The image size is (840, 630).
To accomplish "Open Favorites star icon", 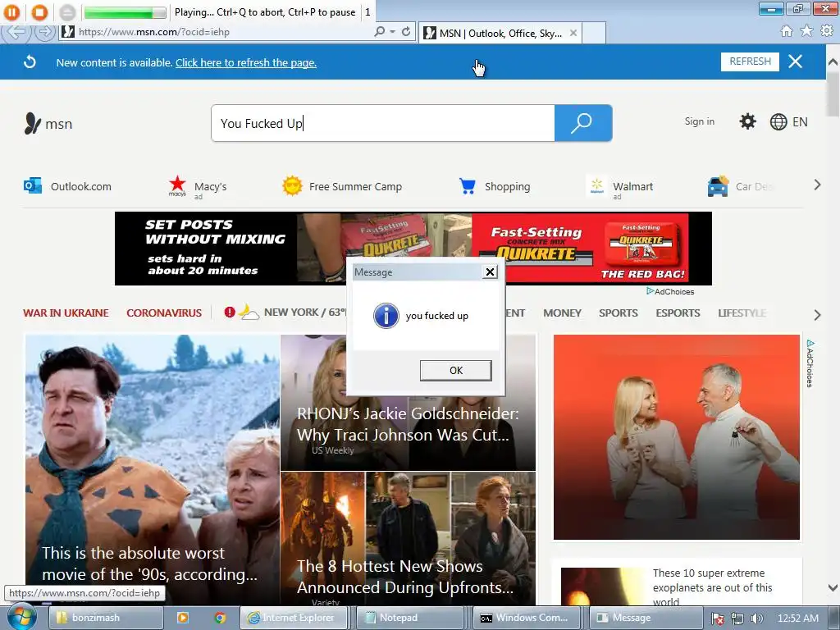I will (806, 31).
